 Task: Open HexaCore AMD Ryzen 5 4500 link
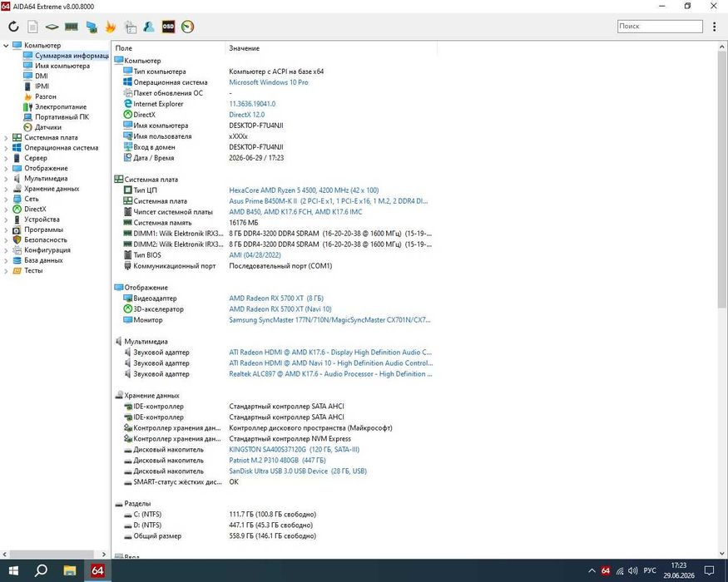point(304,190)
